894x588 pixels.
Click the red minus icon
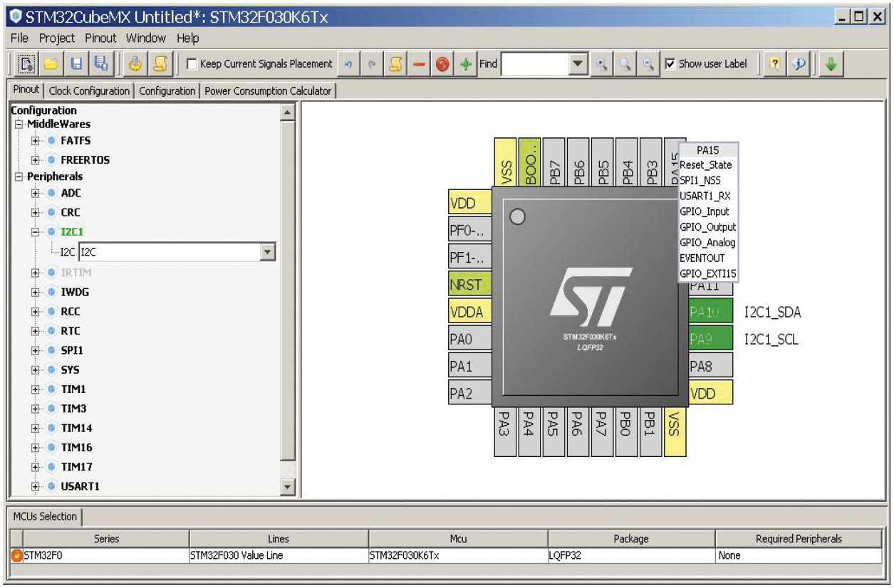coord(419,64)
